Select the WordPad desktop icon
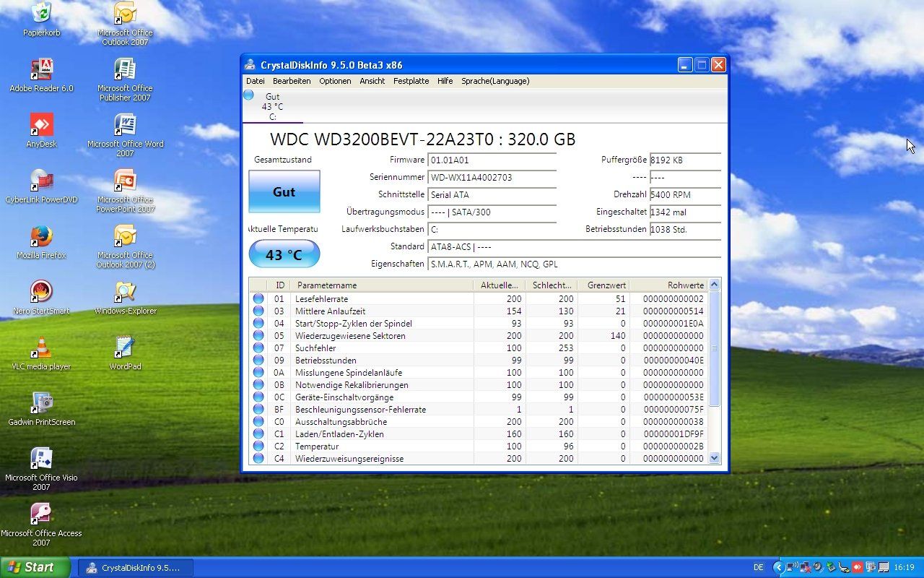This screenshot has height=578, width=924. [125, 353]
